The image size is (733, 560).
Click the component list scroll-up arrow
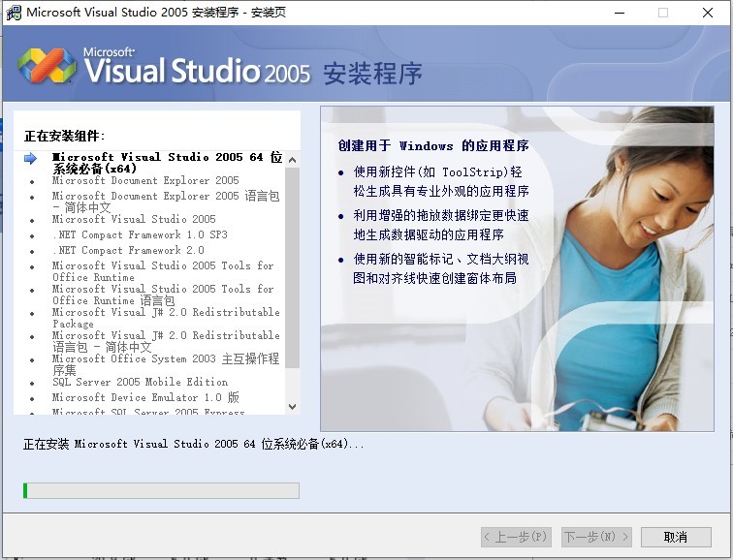[x=293, y=160]
